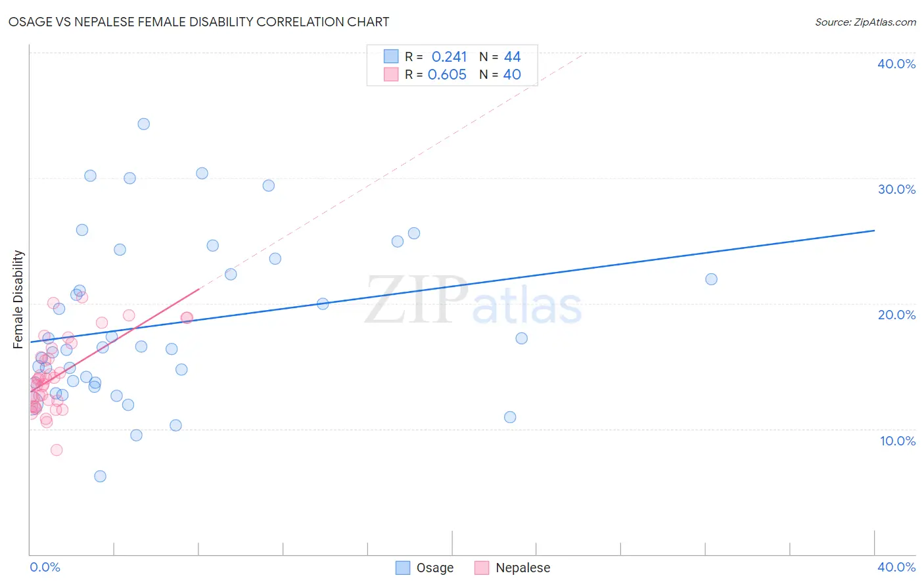Click the 20.0% y-axis label
924x586 pixels.
coord(896,315)
